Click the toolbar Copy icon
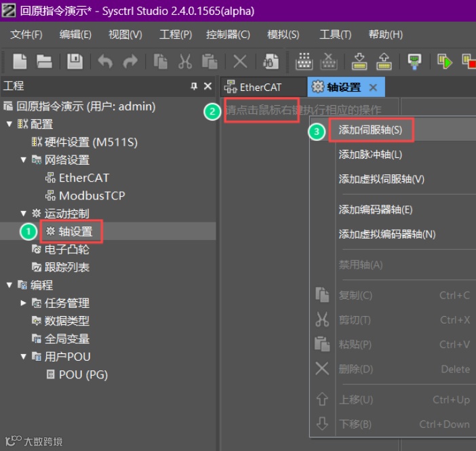The width and height of the screenshot is (476, 451). pos(160,61)
